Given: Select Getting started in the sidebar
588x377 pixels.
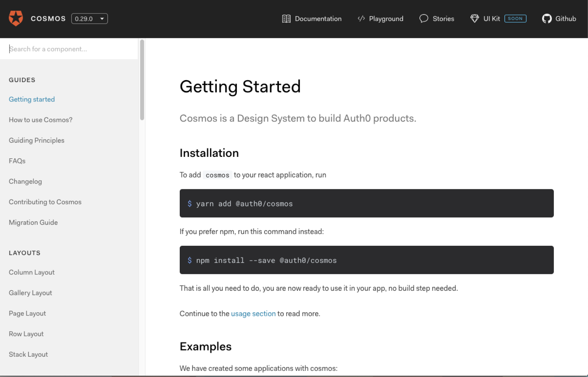Looking at the screenshot, I should pyautogui.click(x=31, y=99).
